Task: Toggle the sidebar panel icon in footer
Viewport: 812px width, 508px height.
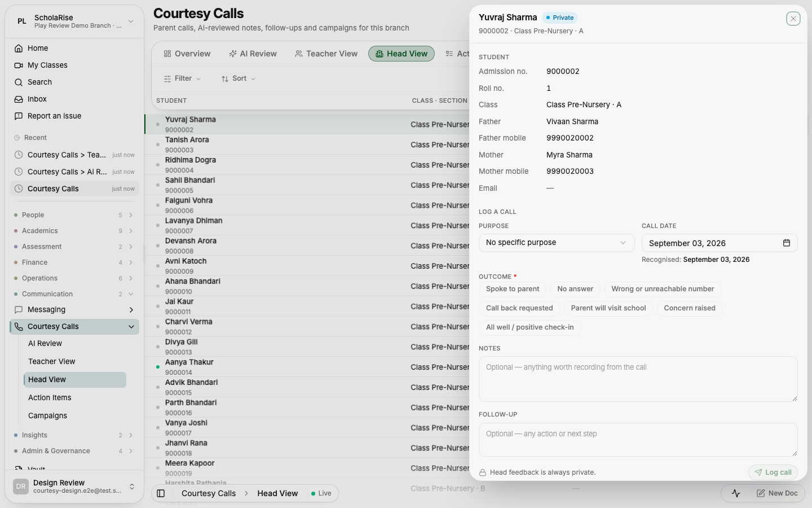Action: 161,493
